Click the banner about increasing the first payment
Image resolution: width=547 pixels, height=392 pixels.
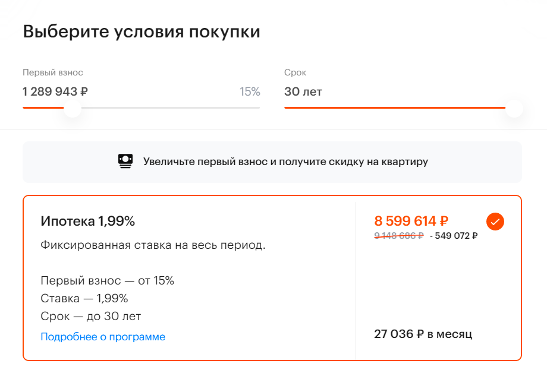tap(272, 161)
